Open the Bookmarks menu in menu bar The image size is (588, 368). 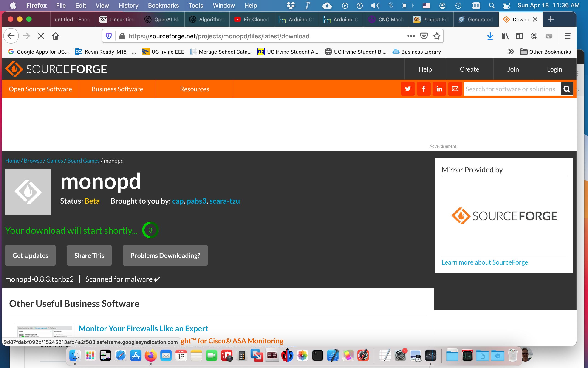163,5
